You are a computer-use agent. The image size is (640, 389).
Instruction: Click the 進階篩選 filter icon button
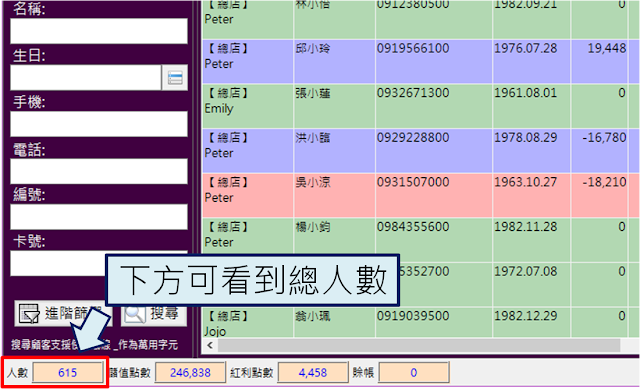tap(63, 313)
